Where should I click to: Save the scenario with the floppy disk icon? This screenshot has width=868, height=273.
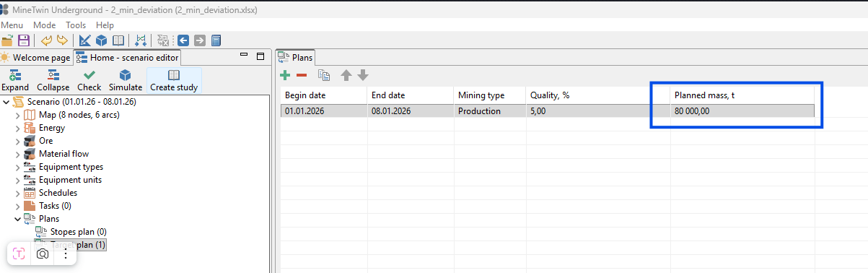tap(23, 40)
